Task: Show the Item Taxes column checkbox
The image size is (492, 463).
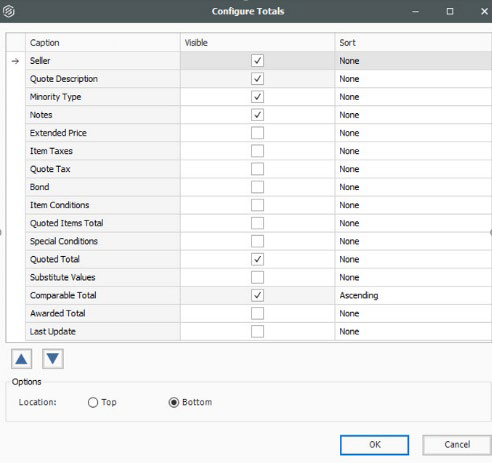Action: point(257,151)
